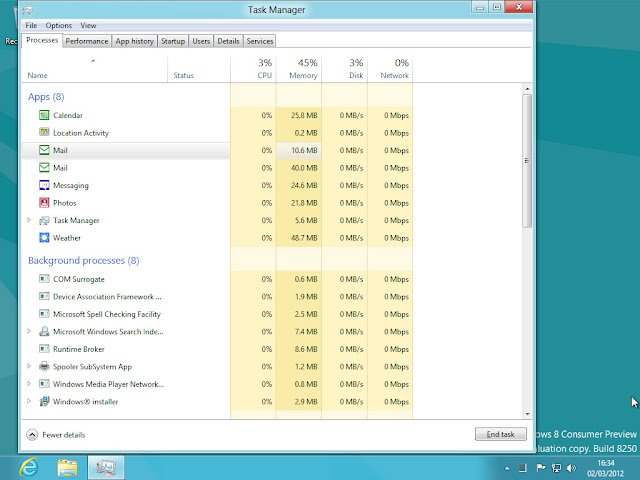The height and width of the screenshot is (480, 640).
Task: Sort by the Name column header
Action: [95, 69]
